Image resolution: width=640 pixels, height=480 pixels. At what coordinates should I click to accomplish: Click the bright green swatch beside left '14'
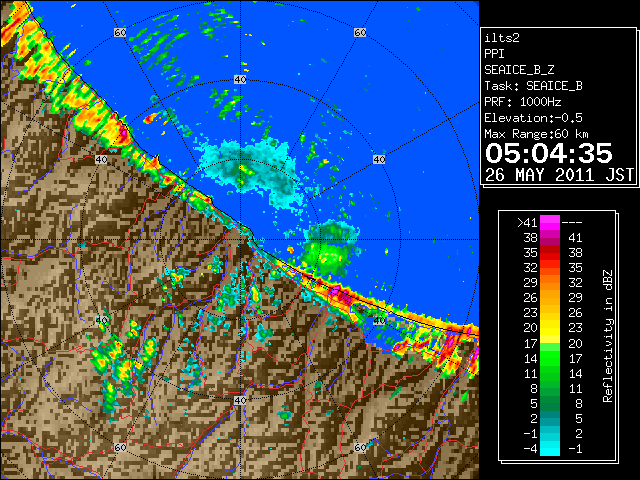tap(550, 358)
